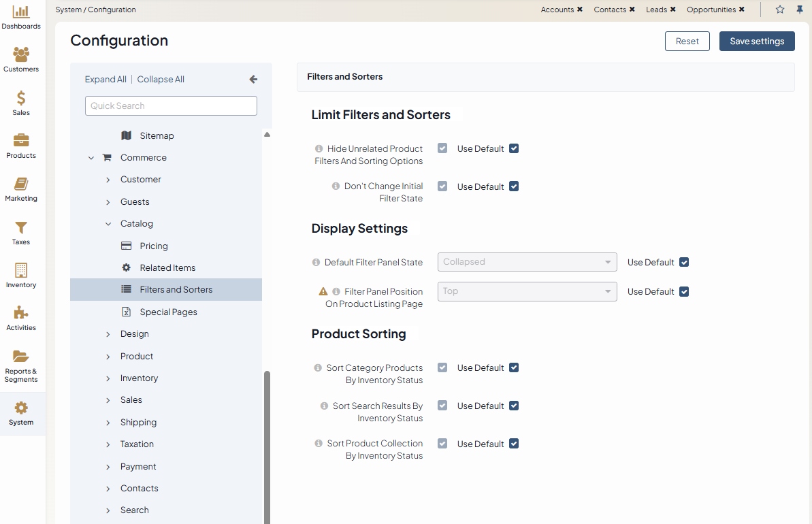This screenshot has height=524, width=812.
Task: Show info for Sort Search Results
Action: 324,406
